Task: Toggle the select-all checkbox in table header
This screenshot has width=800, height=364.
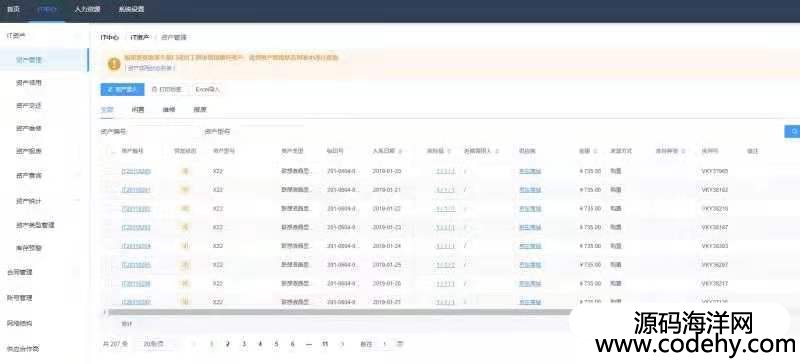Action: [109, 151]
